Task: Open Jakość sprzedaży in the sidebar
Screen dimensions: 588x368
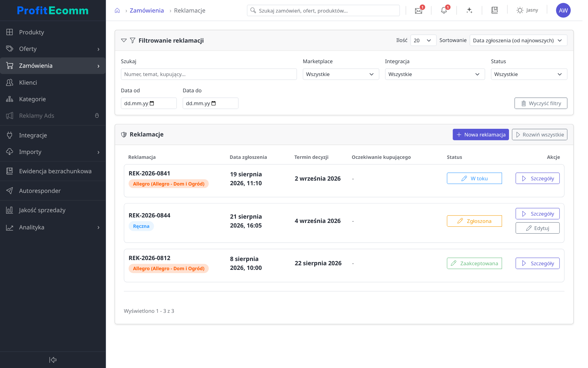Action: (x=53, y=210)
